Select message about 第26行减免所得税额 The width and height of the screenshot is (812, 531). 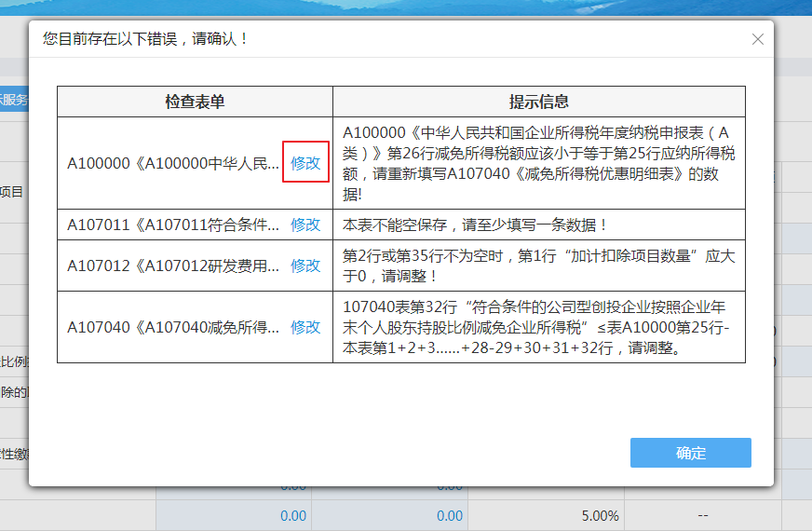click(538, 163)
